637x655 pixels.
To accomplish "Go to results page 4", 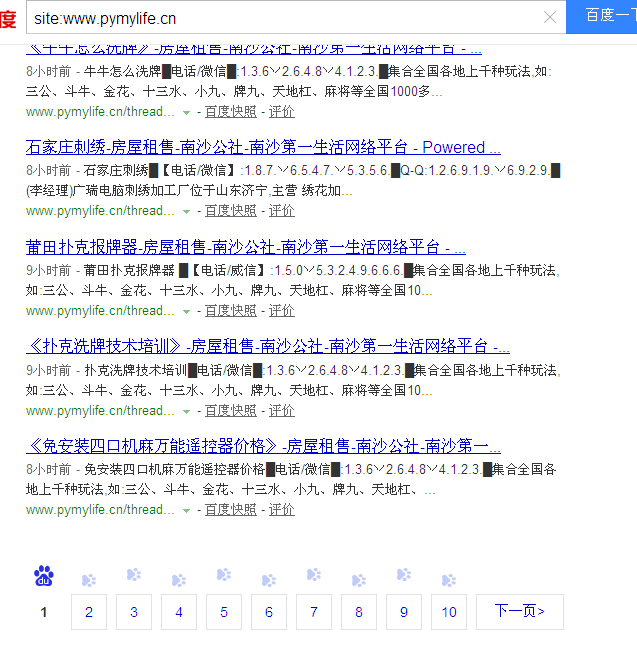I will (179, 612).
